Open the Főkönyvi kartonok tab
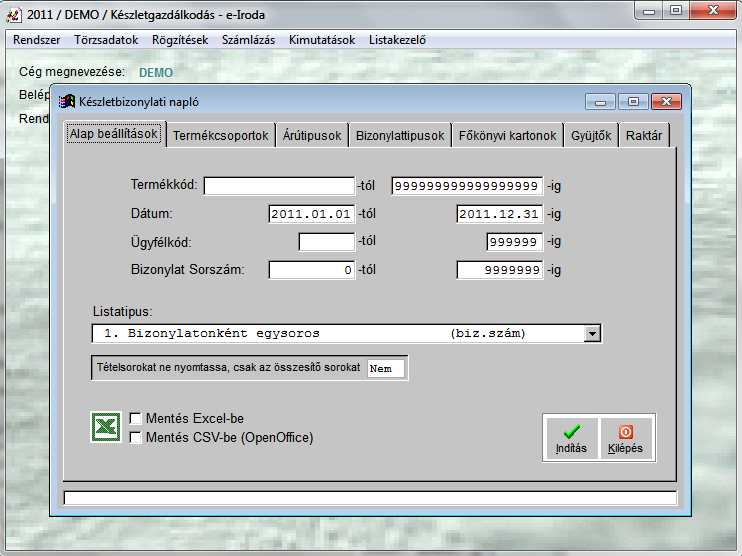 coord(507,136)
